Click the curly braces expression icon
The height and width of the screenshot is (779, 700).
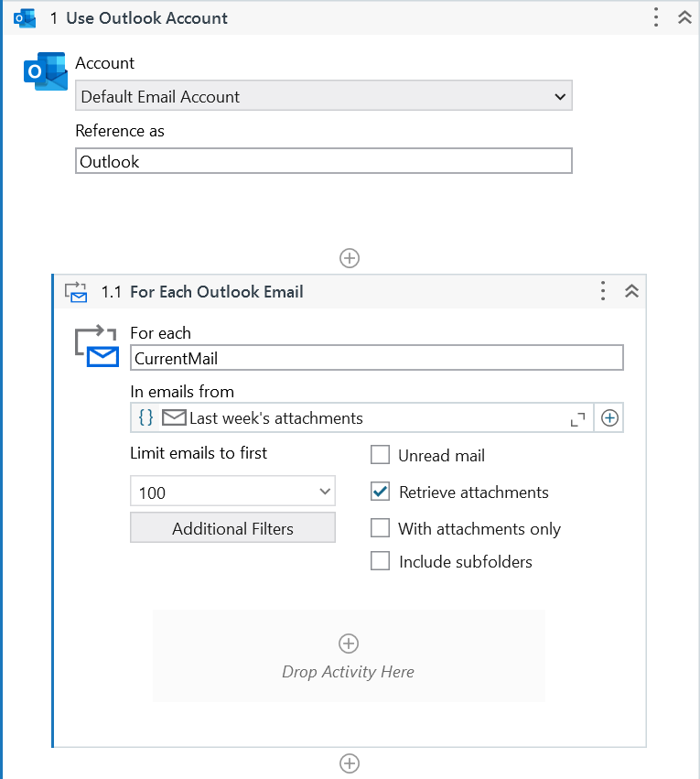[x=146, y=417]
